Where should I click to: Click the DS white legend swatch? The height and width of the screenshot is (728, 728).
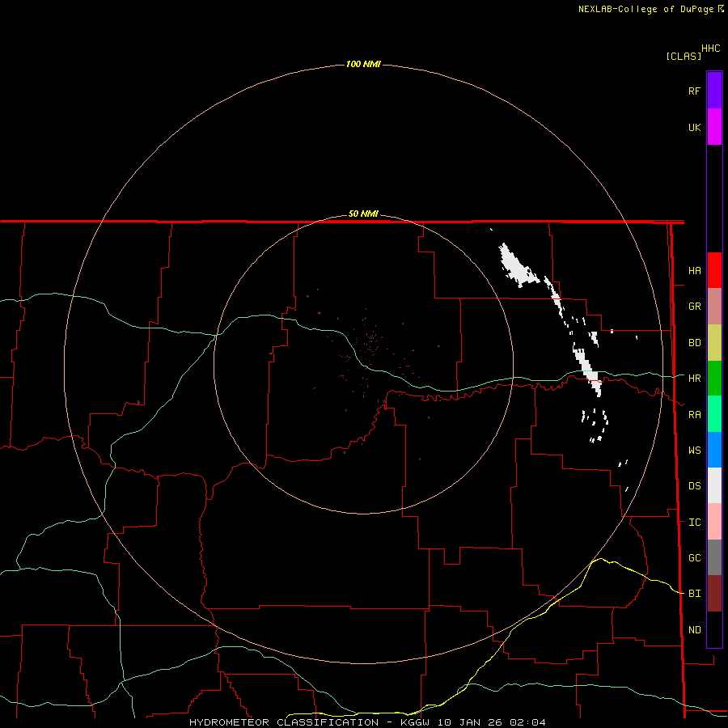pos(714,485)
